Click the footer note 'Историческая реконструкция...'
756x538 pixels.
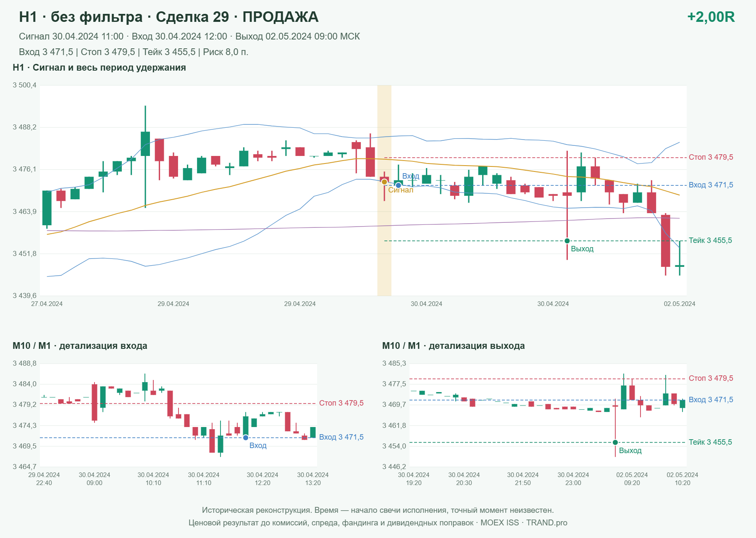378,510
